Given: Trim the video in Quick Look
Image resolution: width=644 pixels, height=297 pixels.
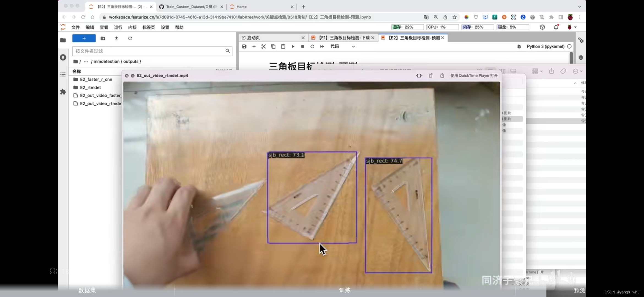Looking at the screenshot, I should click(x=419, y=75).
